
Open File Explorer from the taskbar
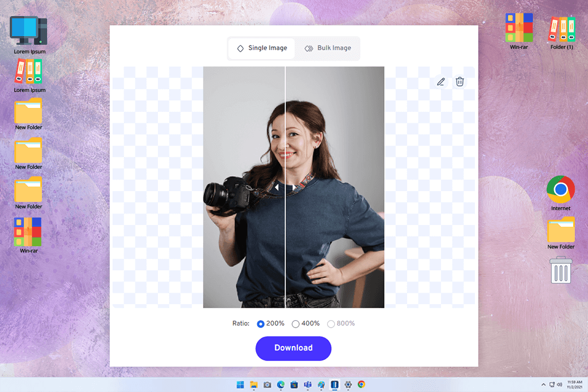tap(254, 385)
